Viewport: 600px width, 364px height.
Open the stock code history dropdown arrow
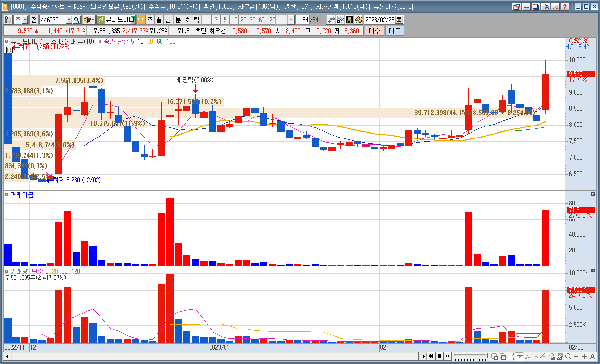coord(69,20)
